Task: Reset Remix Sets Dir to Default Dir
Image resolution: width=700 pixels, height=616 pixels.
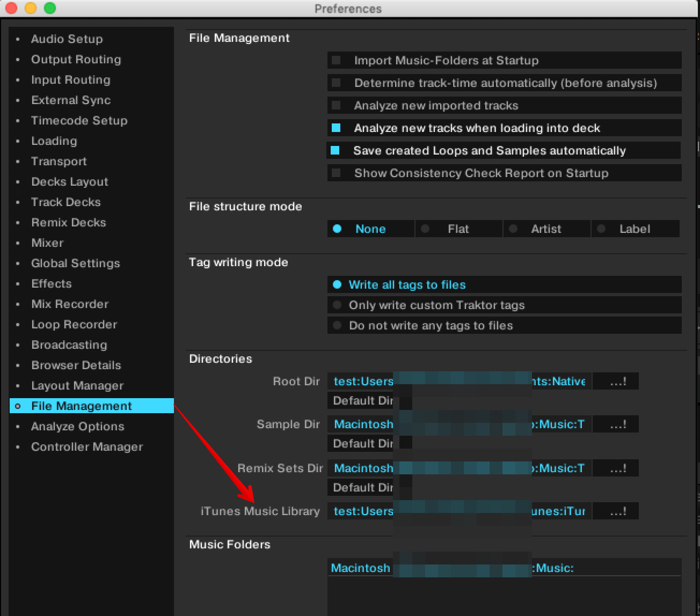Action: click(361, 488)
